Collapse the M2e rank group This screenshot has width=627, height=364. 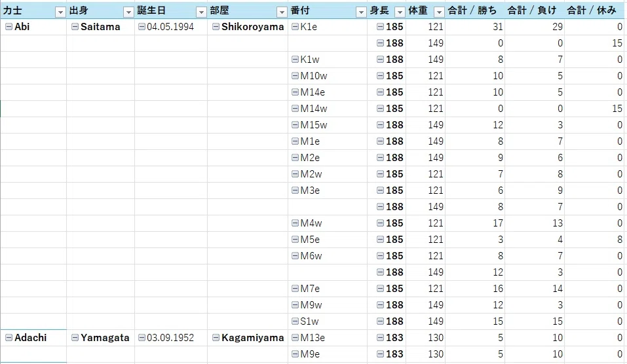295,158
